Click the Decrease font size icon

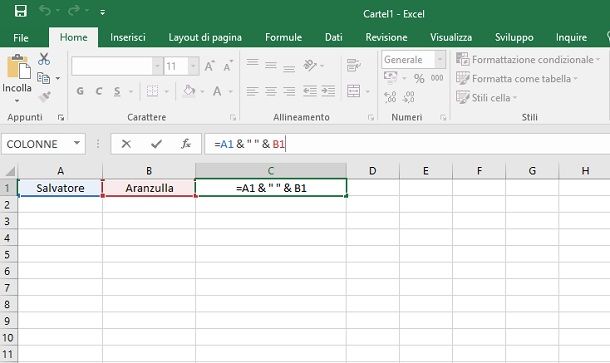pos(228,66)
